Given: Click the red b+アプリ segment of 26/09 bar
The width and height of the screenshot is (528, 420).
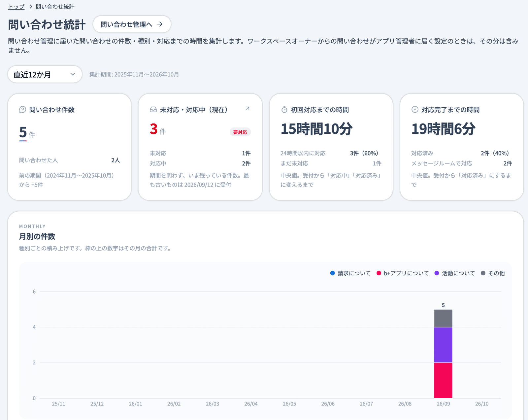Looking at the screenshot, I should point(443,380).
